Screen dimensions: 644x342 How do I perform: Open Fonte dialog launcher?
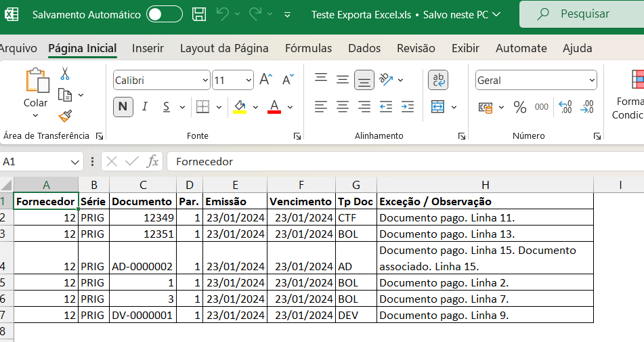(x=297, y=136)
